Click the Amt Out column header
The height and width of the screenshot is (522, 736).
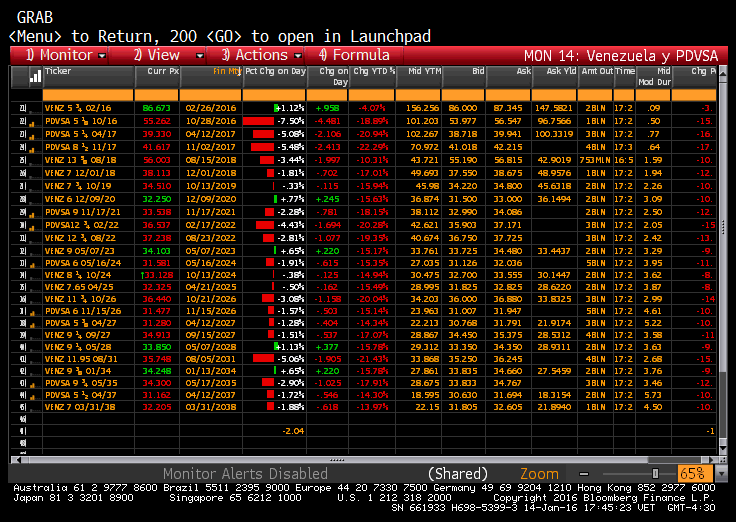596,77
